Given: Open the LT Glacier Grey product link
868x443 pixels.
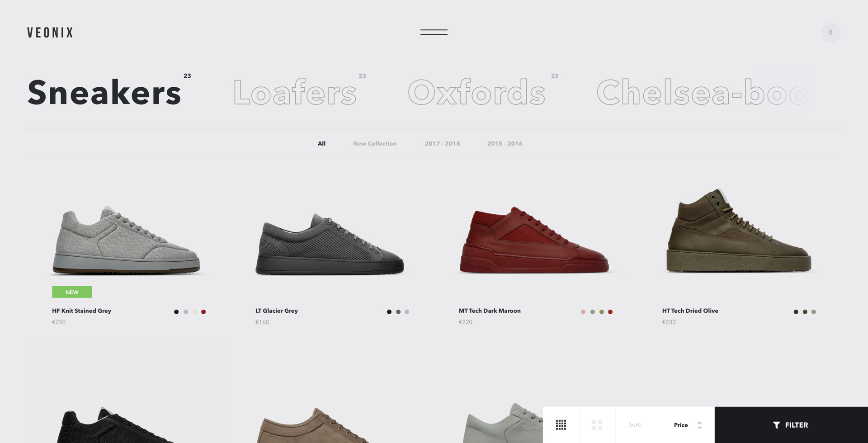Looking at the screenshot, I should pyautogui.click(x=277, y=311).
